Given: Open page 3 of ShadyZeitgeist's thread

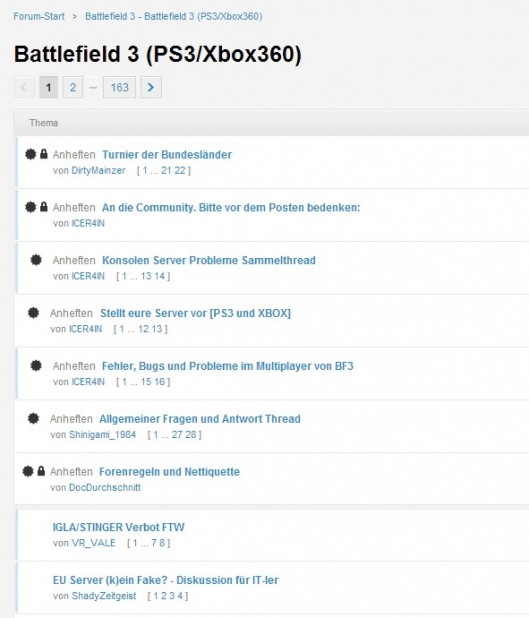Looking at the screenshot, I should (x=171, y=596).
